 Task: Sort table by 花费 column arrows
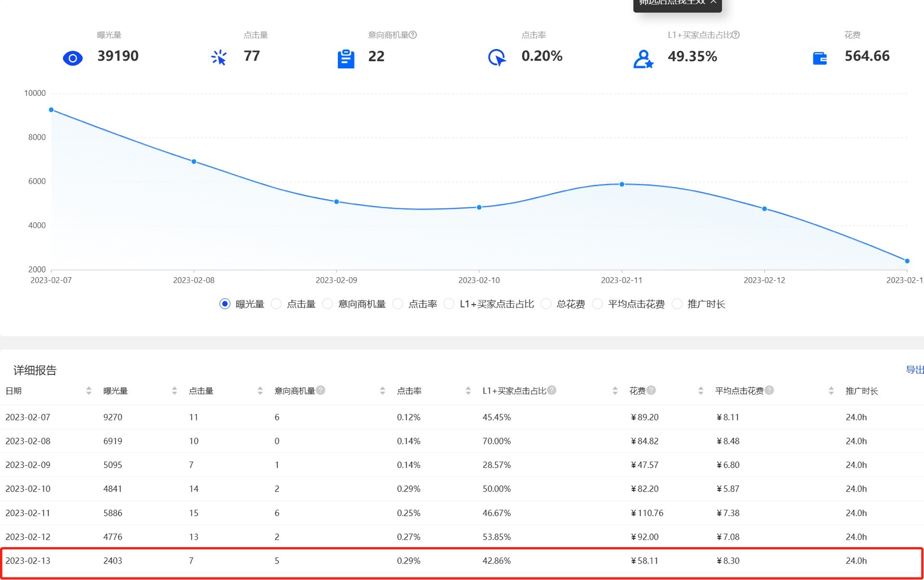700,391
